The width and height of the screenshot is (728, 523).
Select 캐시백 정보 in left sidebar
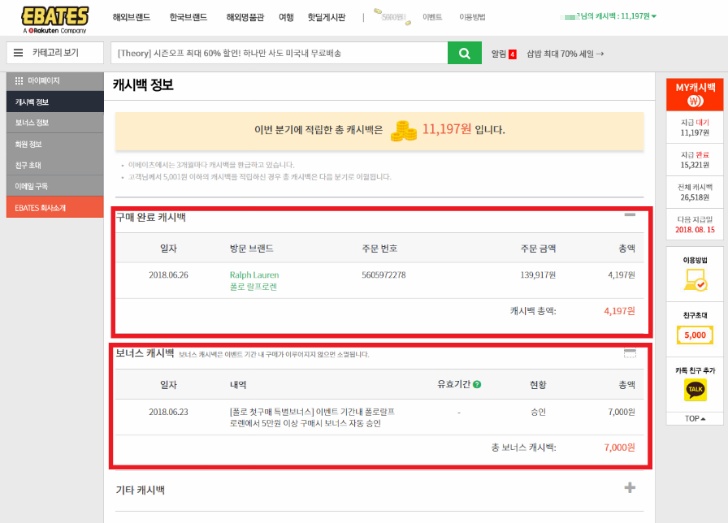[55, 102]
